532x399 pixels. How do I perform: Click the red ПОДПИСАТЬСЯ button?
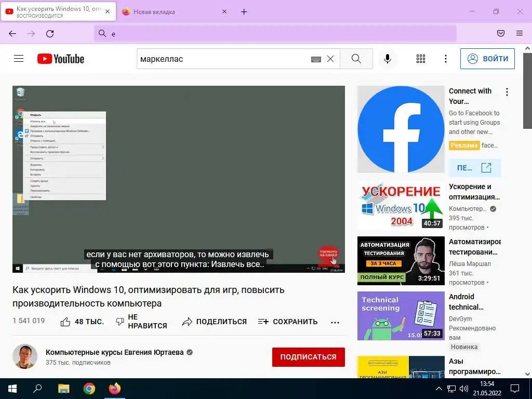(309, 357)
